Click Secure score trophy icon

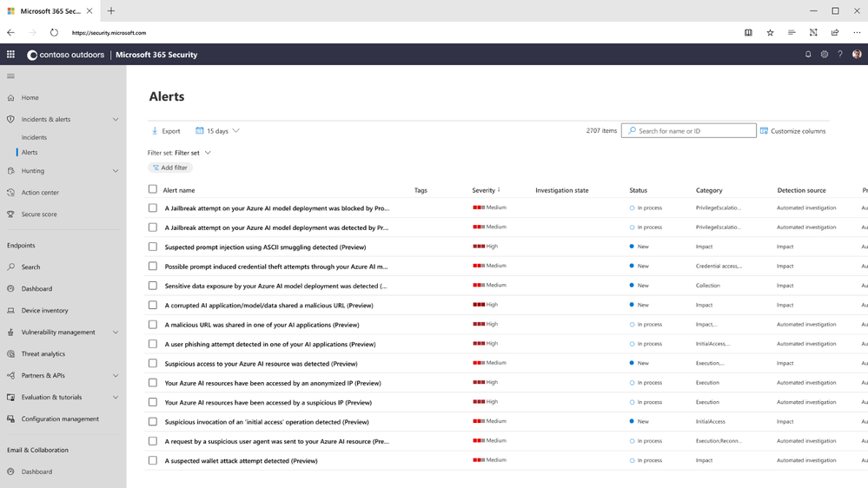(10, 214)
